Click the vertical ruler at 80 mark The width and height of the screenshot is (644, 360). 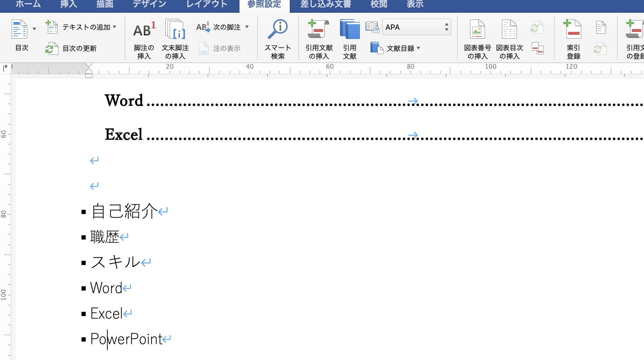point(4,214)
